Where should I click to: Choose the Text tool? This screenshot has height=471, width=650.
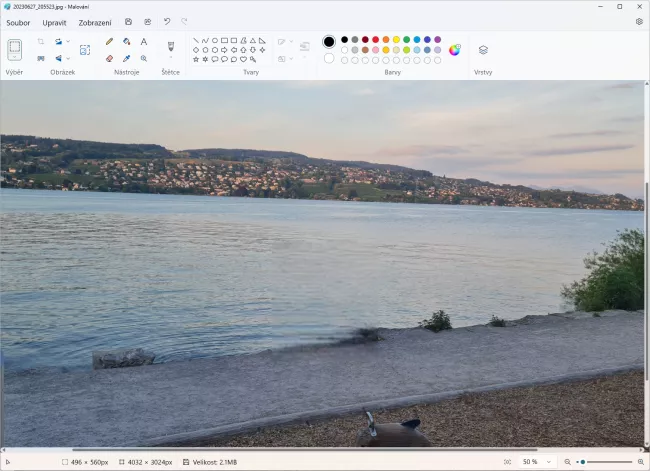pos(143,42)
